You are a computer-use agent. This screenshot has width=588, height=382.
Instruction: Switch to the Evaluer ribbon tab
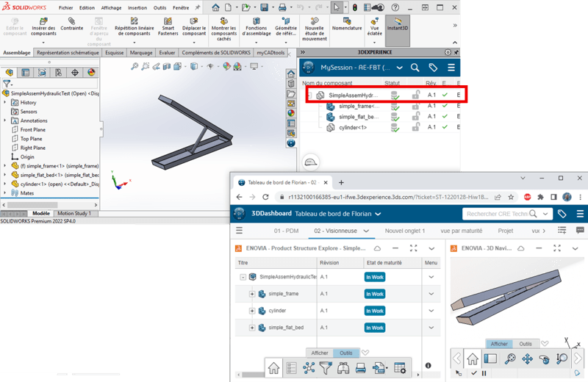click(167, 53)
